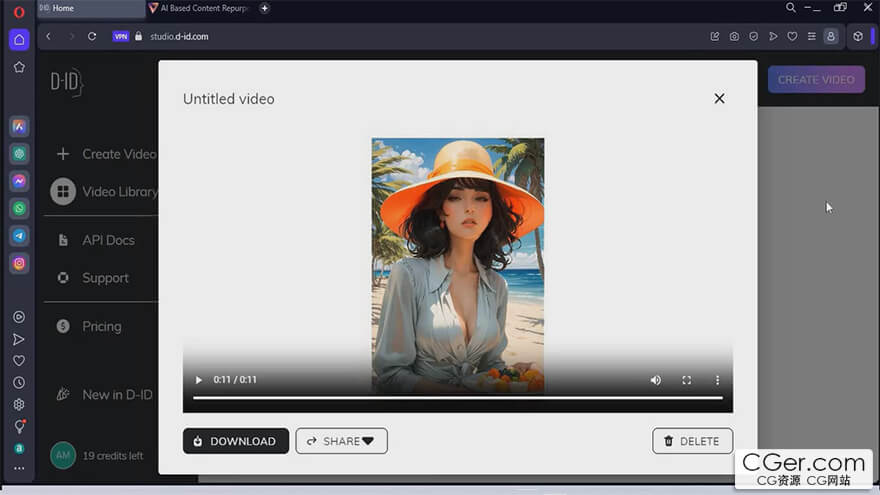Open video player more options menu
The height and width of the screenshot is (495, 880).
[717, 380]
